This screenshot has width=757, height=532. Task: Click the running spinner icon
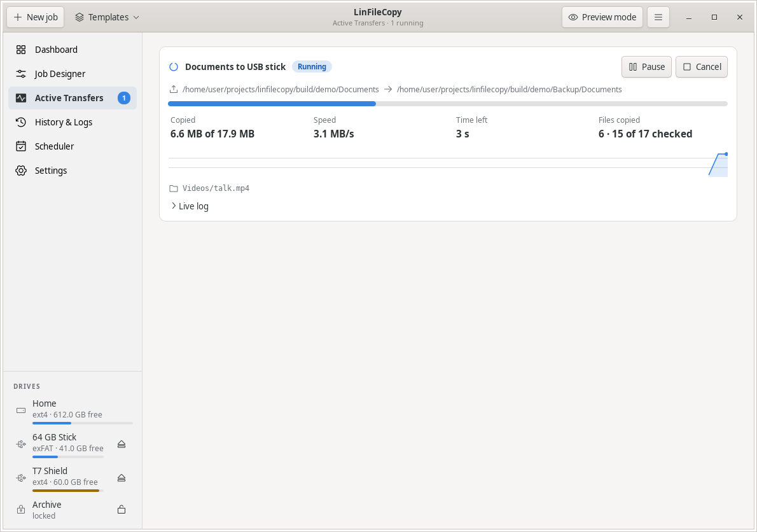pos(174,67)
